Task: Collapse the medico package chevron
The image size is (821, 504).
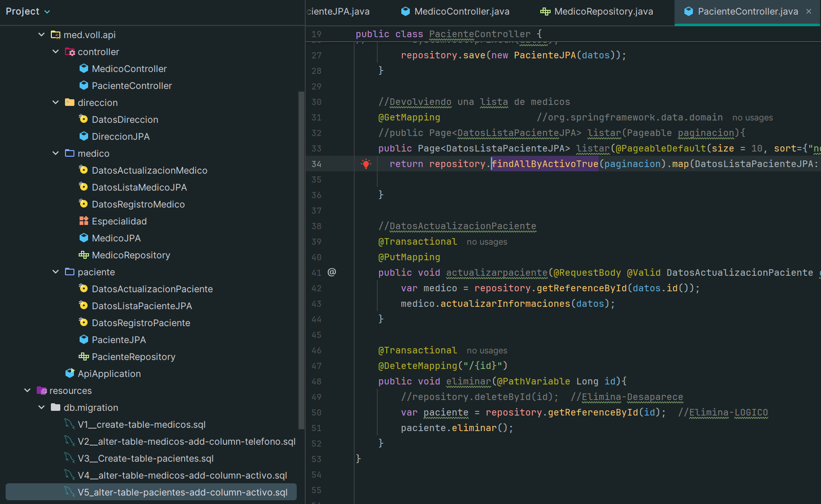Action: [56, 153]
